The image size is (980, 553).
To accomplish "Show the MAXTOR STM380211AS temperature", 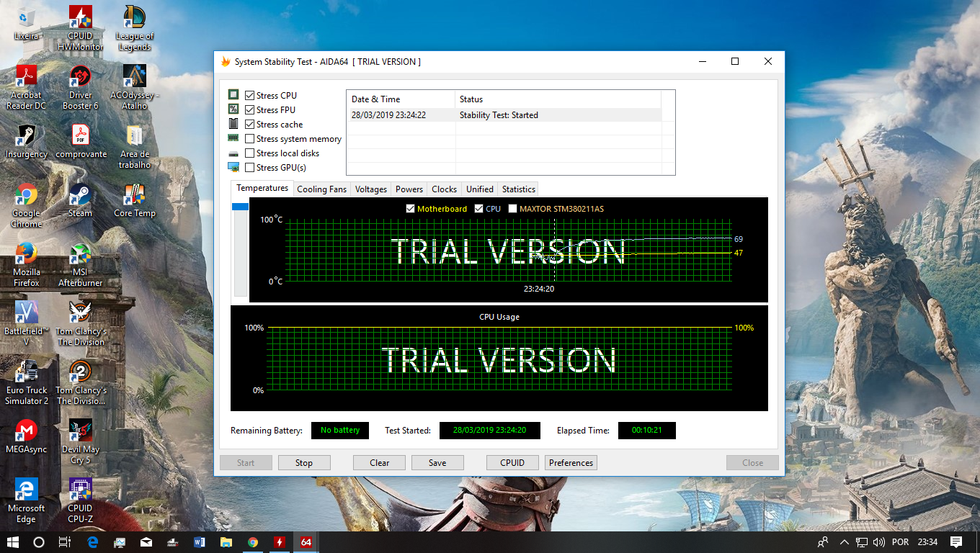I will point(512,209).
